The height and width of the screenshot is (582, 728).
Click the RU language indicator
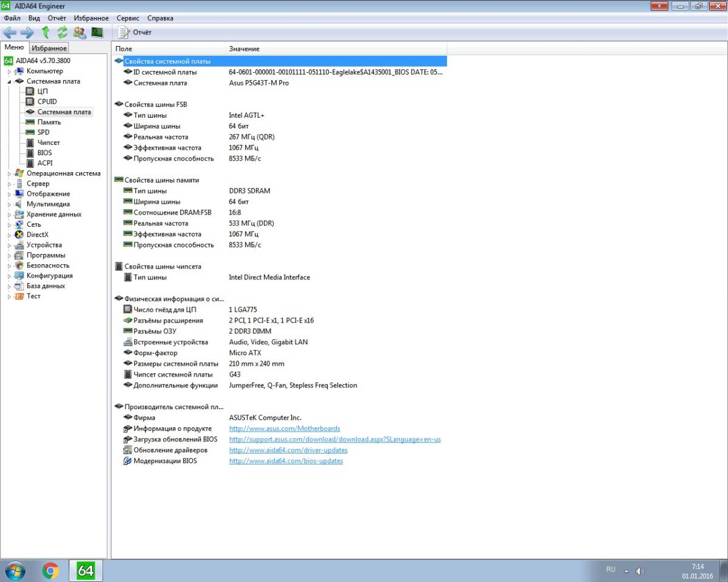610,570
